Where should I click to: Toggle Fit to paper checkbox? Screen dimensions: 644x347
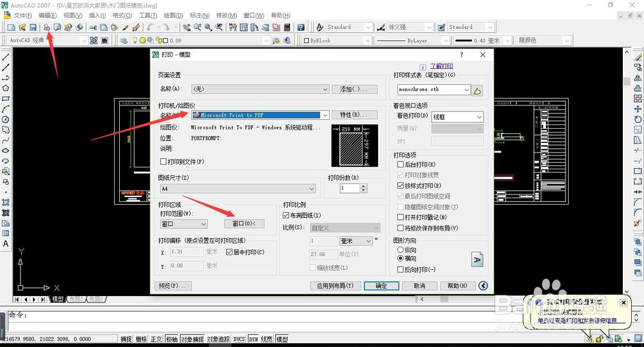tap(287, 215)
